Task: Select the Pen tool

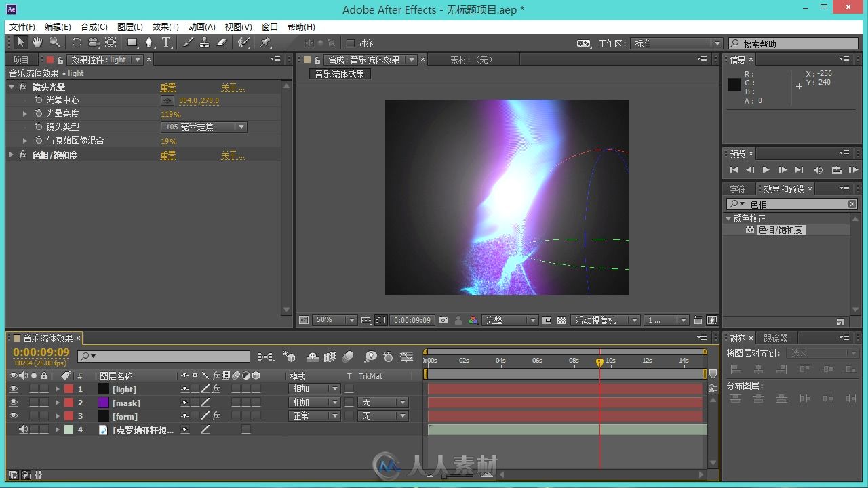Action: (x=150, y=43)
